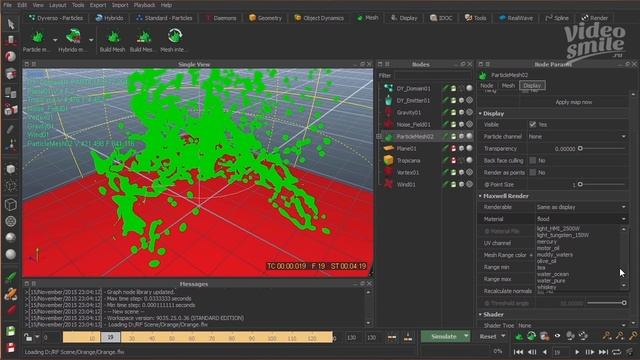Open the Reset dropdown arrow
This screenshot has width=640, height=360.
coord(503,336)
